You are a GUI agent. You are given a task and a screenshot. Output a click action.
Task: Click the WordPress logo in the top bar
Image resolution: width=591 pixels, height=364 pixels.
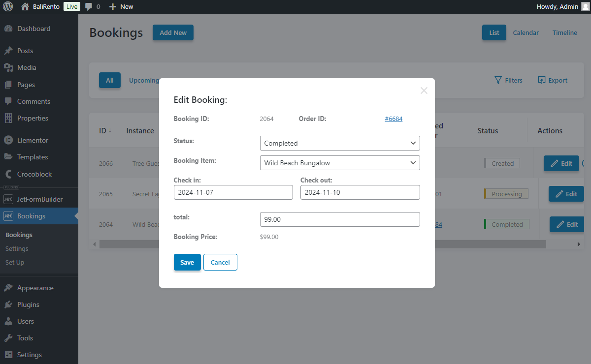tap(7, 6)
